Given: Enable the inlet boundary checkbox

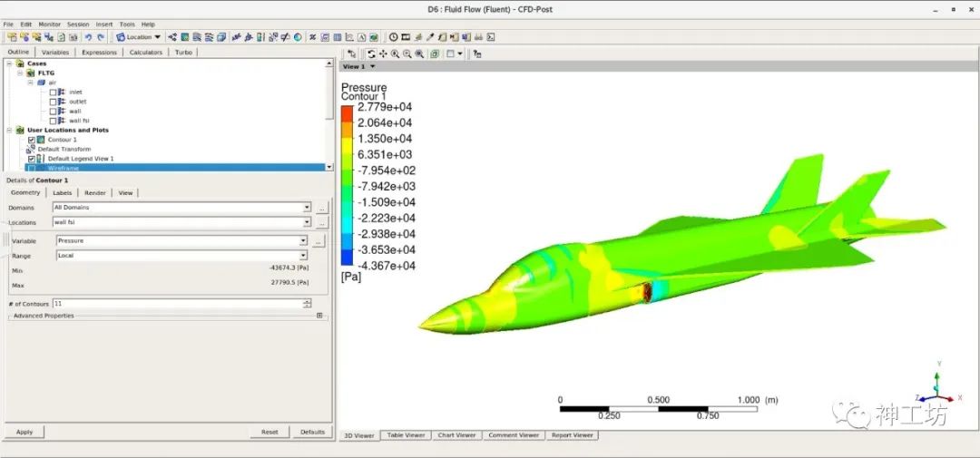Looking at the screenshot, I should point(54,92).
